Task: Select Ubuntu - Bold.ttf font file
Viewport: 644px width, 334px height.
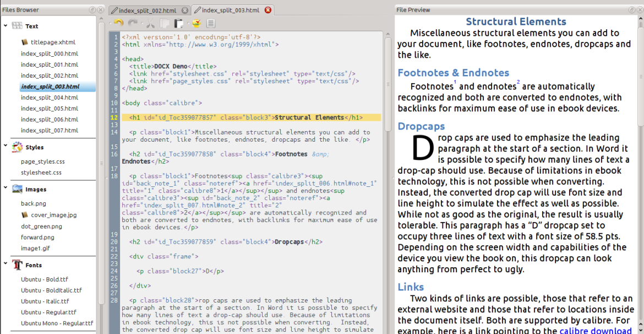Action: 45,279
